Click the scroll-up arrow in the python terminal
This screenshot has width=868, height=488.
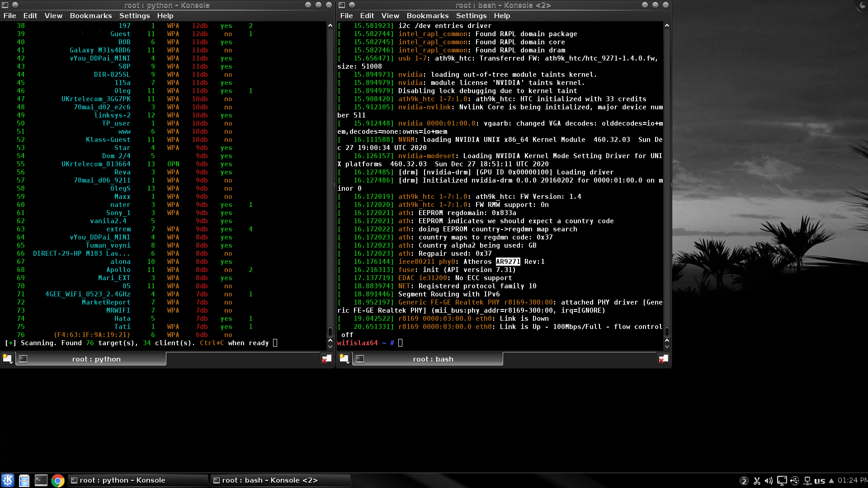click(x=330, y=26)
